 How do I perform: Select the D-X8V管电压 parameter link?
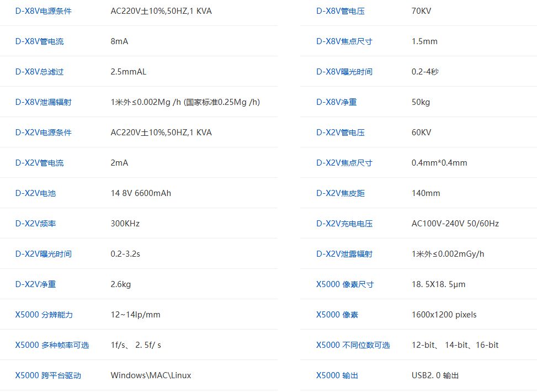tap(340, 11)
